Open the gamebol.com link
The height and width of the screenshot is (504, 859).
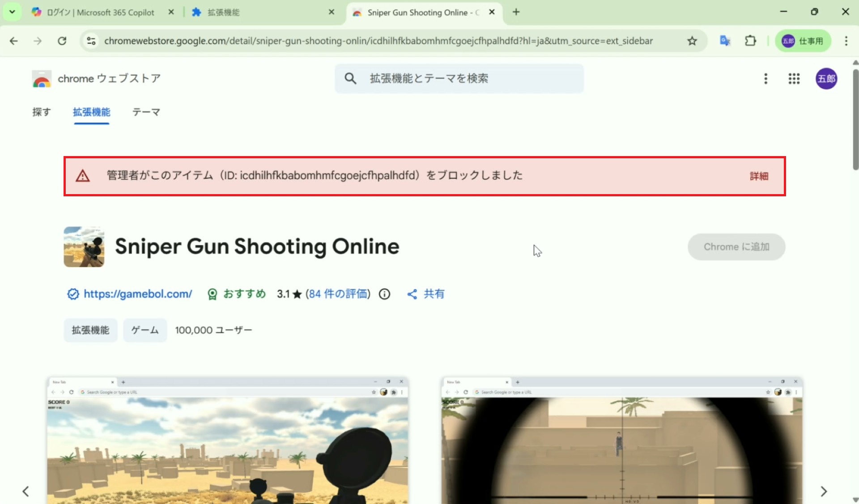pyautogui.click(x=137, y=294)
